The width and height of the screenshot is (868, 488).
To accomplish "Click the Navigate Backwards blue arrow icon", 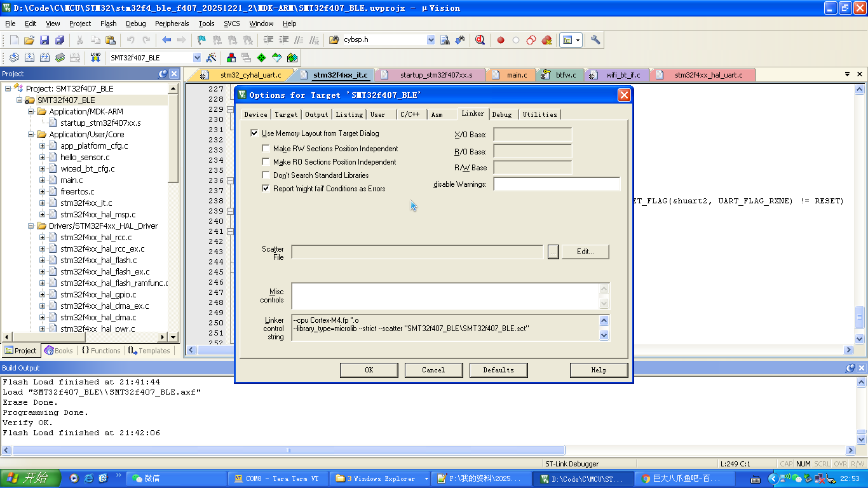I will [x=166, y=40].
